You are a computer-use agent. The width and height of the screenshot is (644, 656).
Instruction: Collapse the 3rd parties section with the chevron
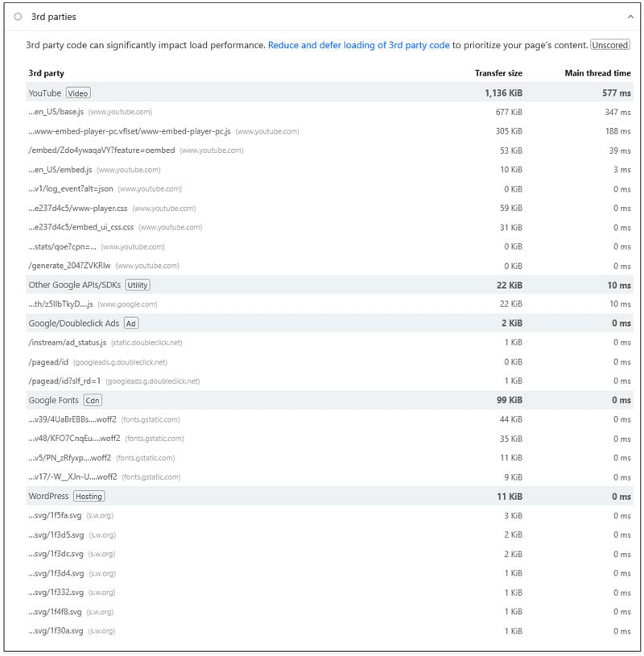click(x=631, y=16)
